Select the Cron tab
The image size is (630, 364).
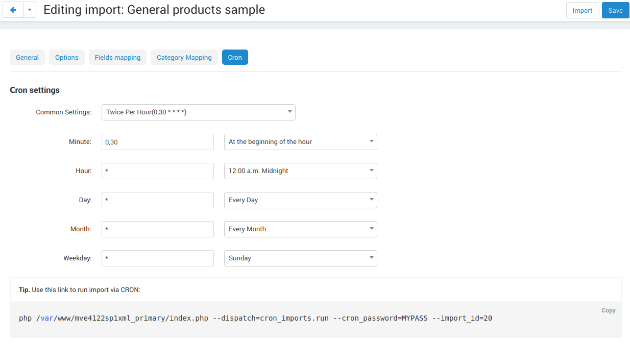235,57
